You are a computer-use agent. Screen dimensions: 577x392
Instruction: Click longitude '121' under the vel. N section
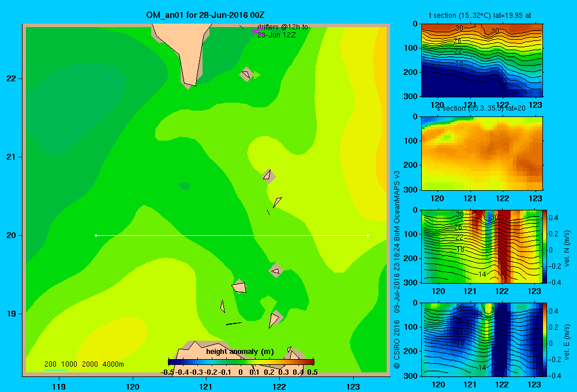pos(470,291)
